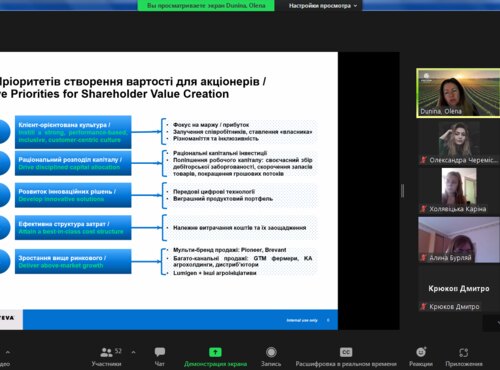Click muted mic icon beside Крюков Дмитро
Viewport: 500px width, 370px height.
pyautogui.click(x=423, y=306)
